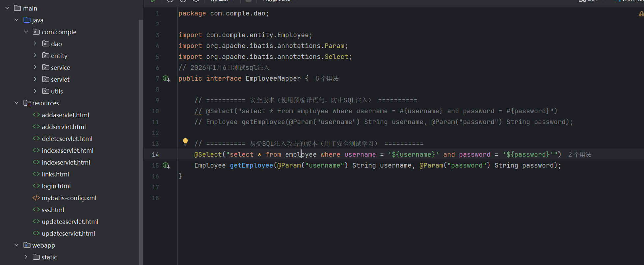Click the package icon beside entity
Screen dimensions: 644x265
point(46,56)
